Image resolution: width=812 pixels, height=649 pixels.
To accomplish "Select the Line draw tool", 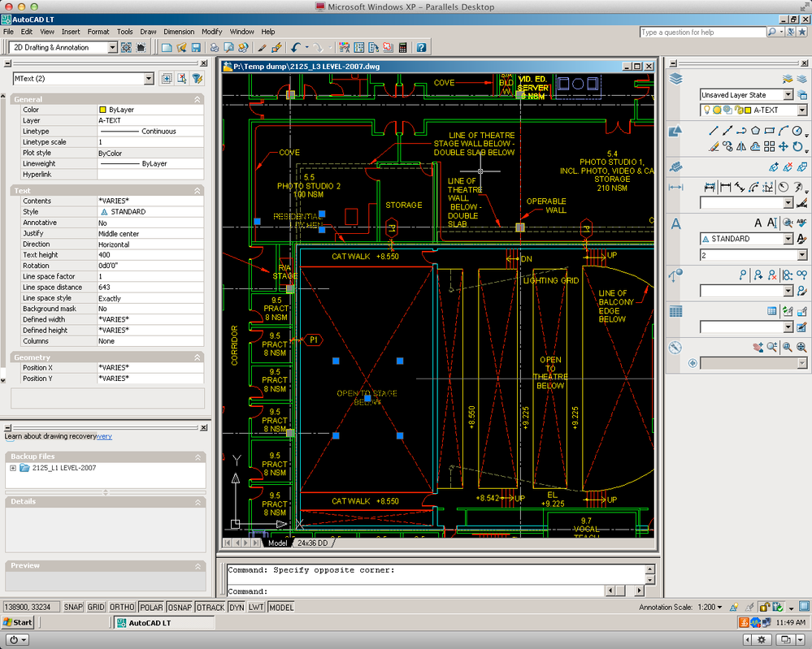I will pyautogui.click(x=714, y=131).
